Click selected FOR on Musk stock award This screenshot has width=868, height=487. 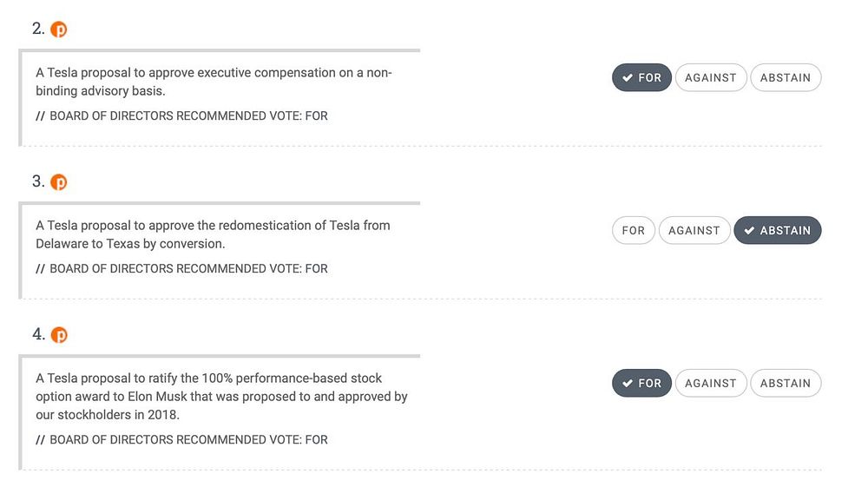point(641,383)
